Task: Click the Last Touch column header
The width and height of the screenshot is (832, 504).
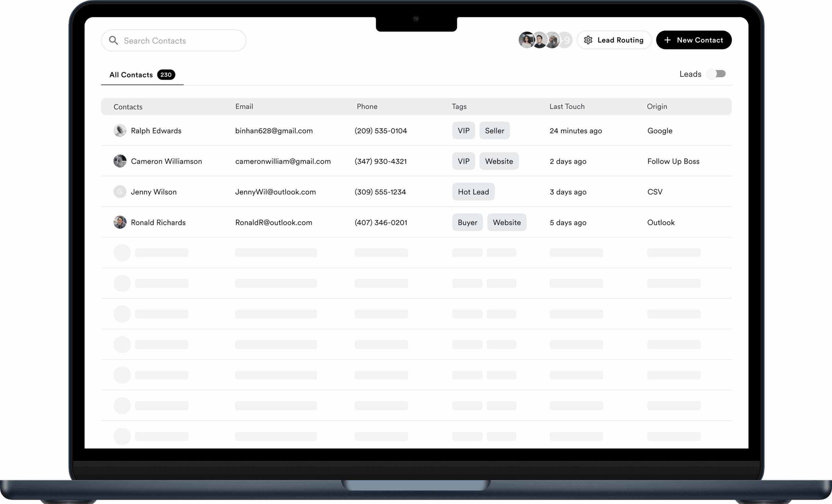Action: click(566, 106)
